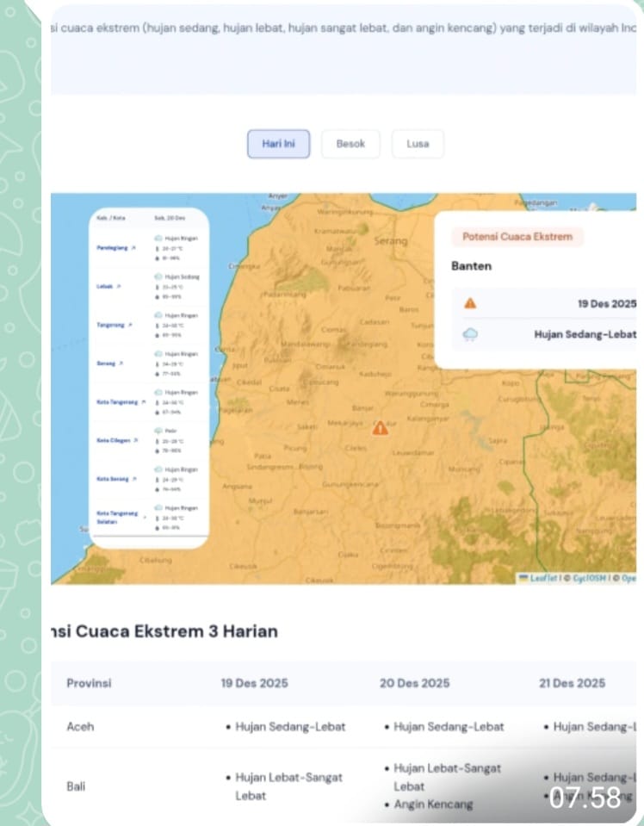Click the cloud icon in Kota Serang row

coord(158,469)
